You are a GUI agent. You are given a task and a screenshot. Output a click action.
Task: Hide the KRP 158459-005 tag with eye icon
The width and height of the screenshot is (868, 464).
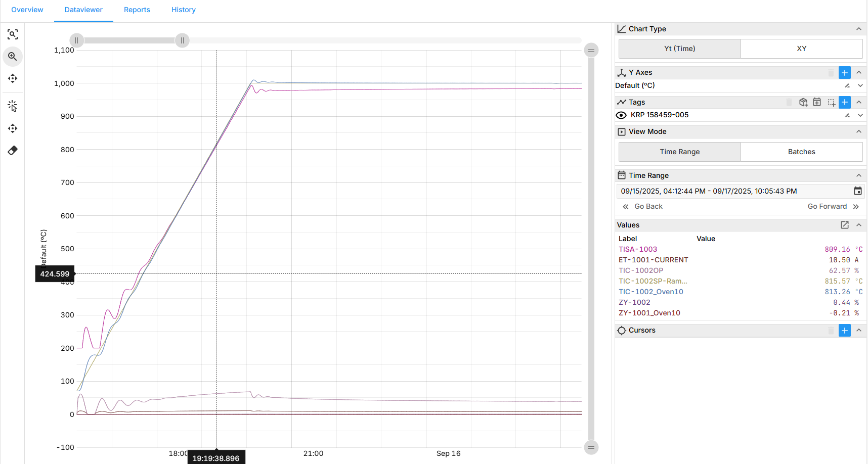621,115
